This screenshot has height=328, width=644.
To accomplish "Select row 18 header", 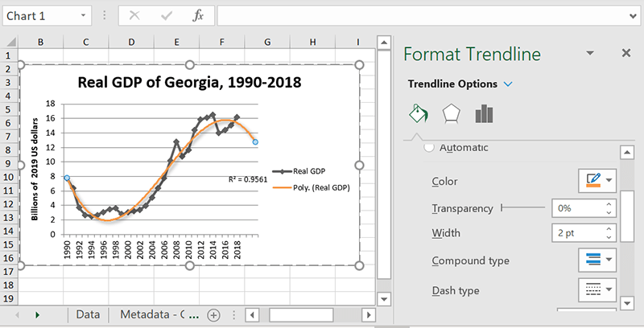I will (8, 285).
